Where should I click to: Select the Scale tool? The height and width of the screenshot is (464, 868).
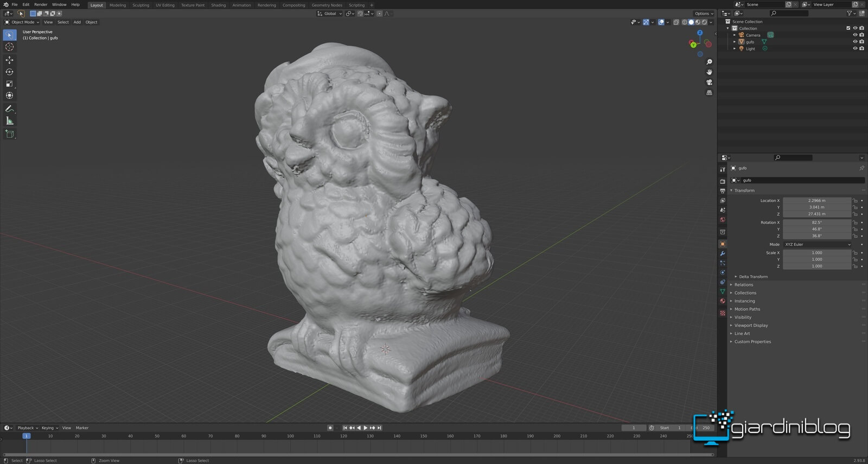click(x=9, y=84)
